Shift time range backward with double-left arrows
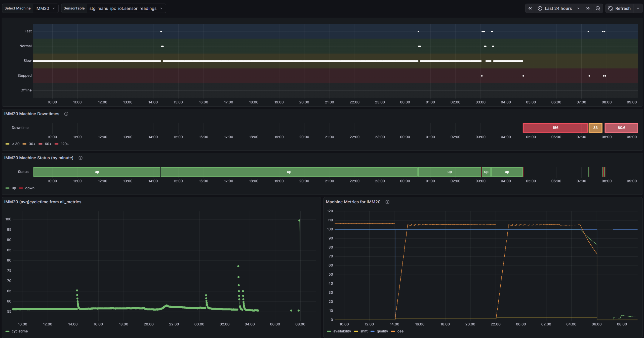Viewport: 644px width, 338px height. point(530,8)
